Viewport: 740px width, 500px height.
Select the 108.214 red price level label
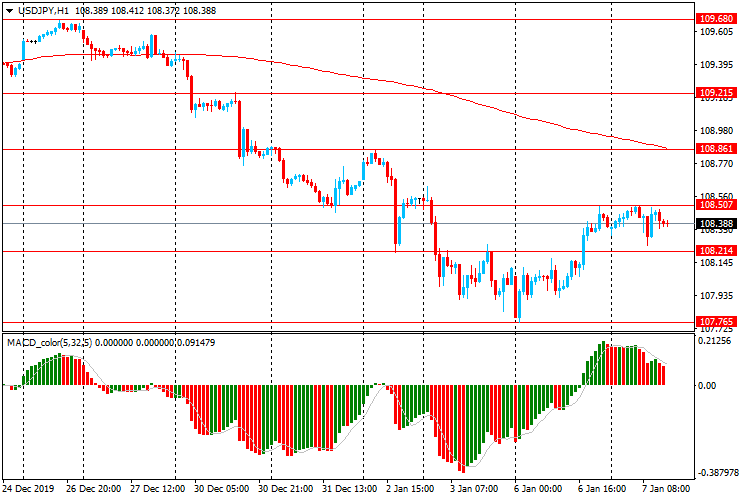click(716, 250)
